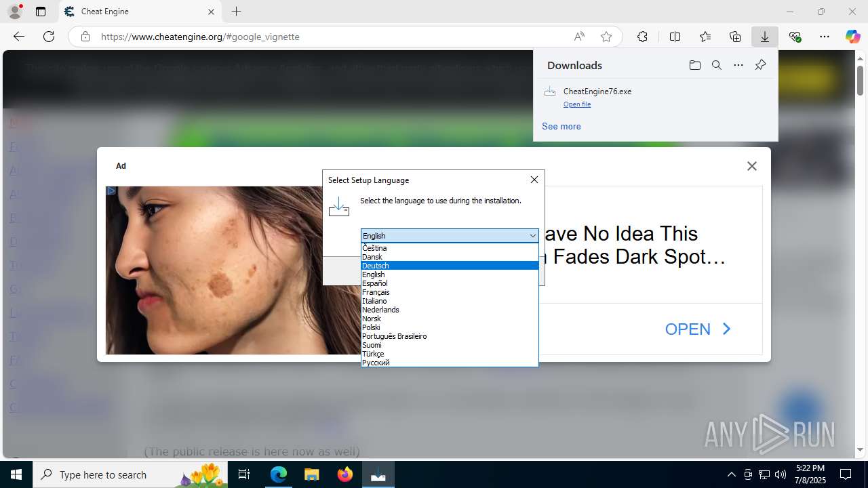
Task: Switch to the setup installer taskbar button
Action: (378, 474)
